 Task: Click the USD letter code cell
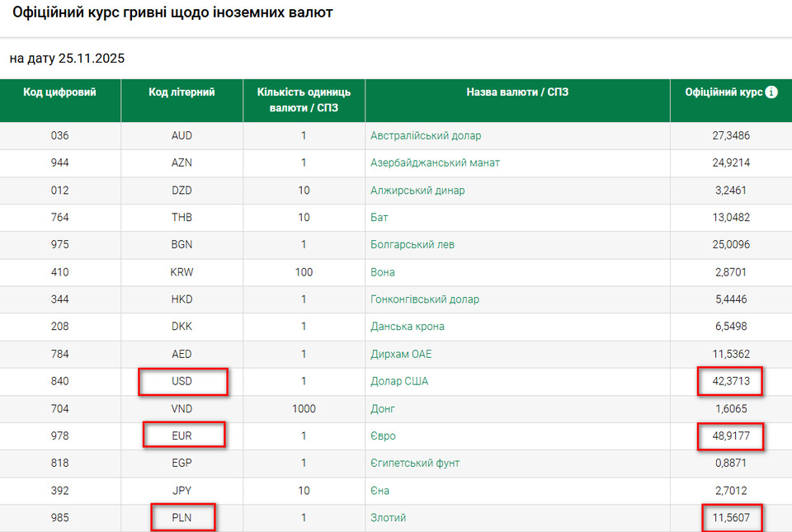(x=181, y=381)
